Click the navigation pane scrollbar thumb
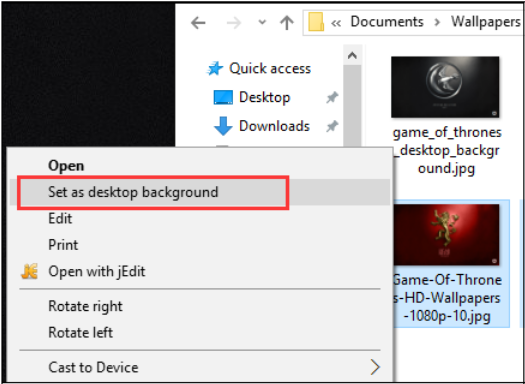The height and width of the screenshot is (384, 525). coord(352,105)
